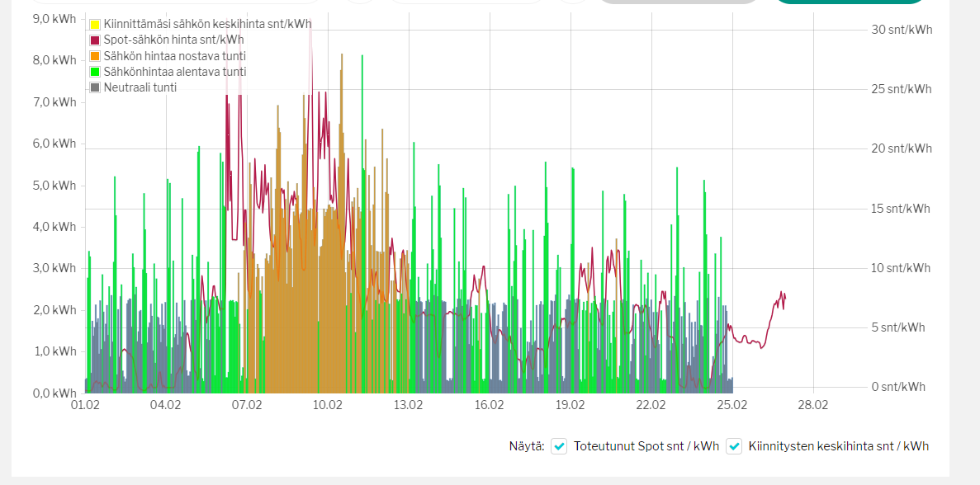Click the 9,0 kWh left axis label
Viewport: 980px width, 485px height.
tap(54, 18)
